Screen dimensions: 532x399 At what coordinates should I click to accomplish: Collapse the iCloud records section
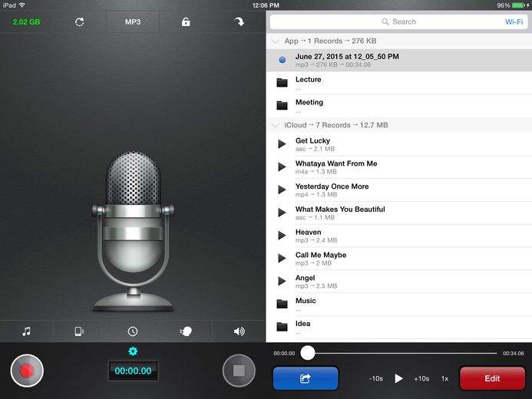click(x=276, y=125)
